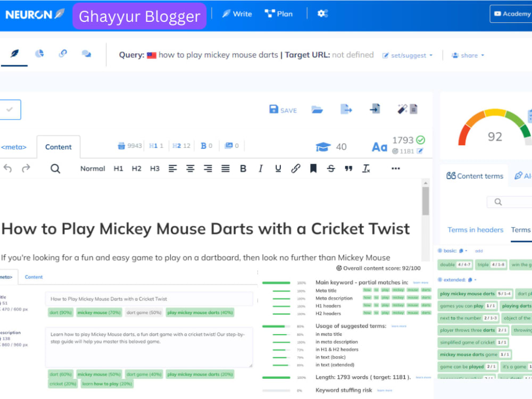Justify text
Image resolution: width=532 pixels, height=399 pixels.
click(226, 169)
